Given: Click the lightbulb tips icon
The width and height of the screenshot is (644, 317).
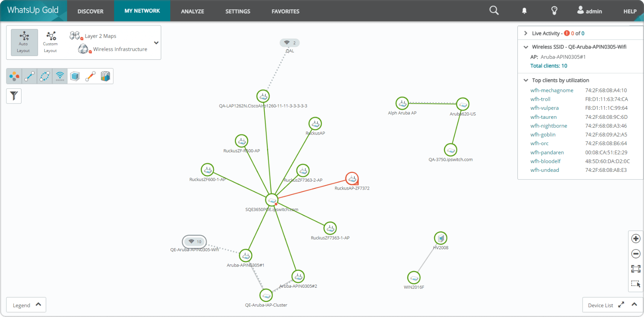Looking at the screenshot, I should [554, 11].
